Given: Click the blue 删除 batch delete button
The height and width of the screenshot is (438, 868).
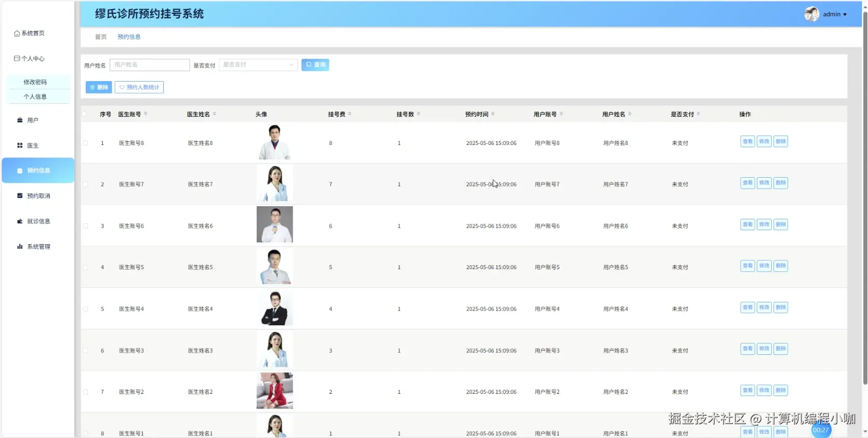Looking at the screenshot, I should click(x=99, y=87).
